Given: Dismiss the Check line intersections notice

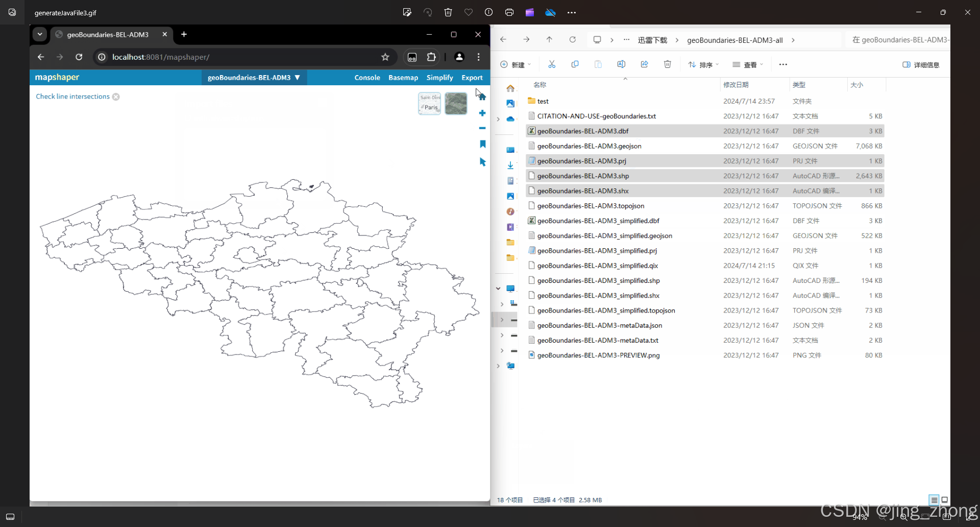Looking at the screenshot, I should pyautogui.click(x=116, y=97).
